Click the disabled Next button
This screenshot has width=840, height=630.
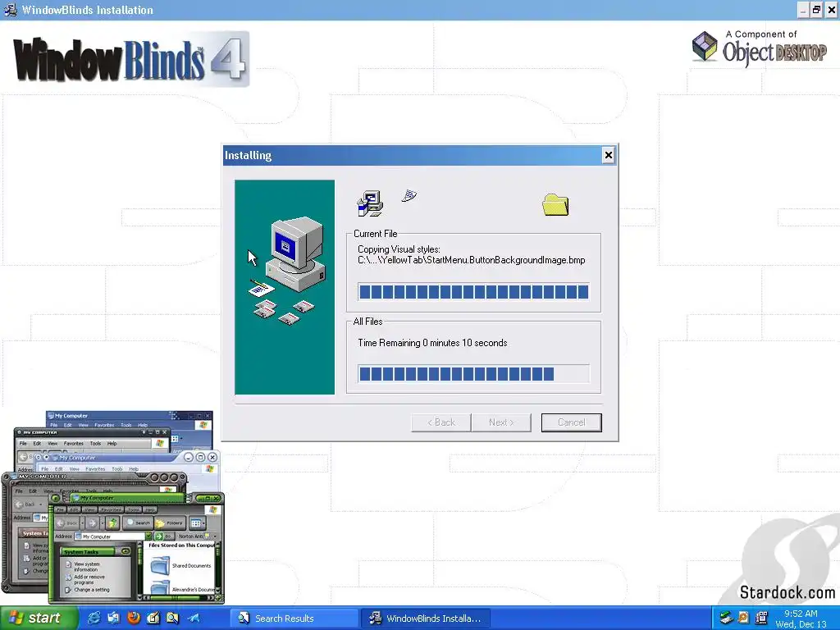(x=501, y=422)
